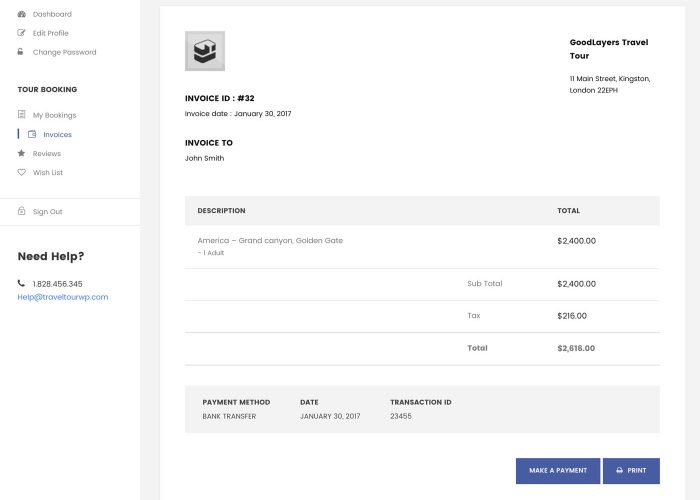Click the payment date JANUARY 30, 2017
This screenshot has height=500, width=700.
click(330, 416)
